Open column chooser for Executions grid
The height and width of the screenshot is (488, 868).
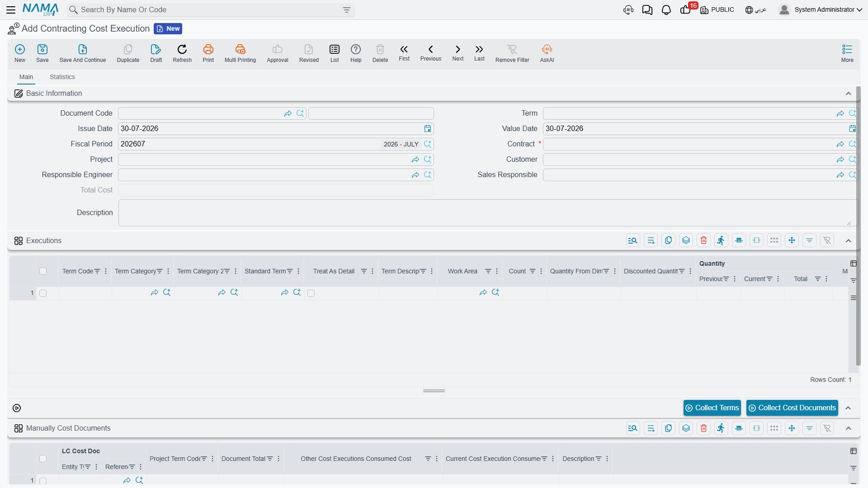[854, 263]
